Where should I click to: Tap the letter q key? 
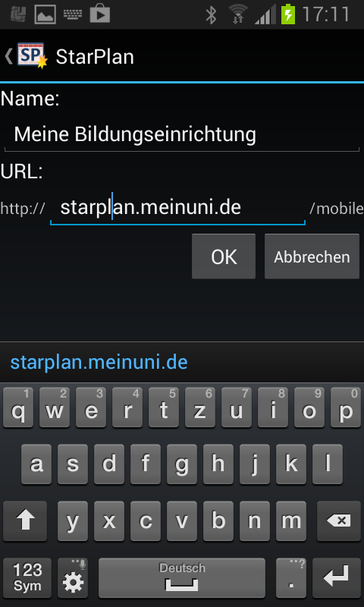point(17,407)
